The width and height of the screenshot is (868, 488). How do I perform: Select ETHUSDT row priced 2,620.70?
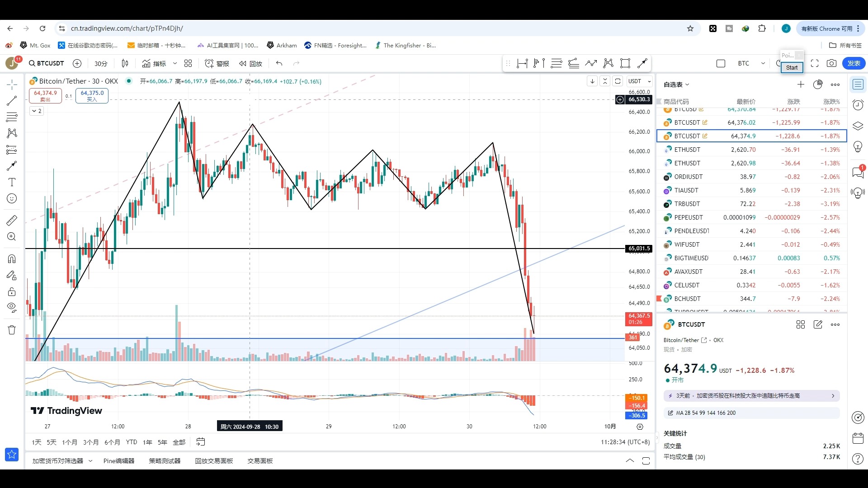[x=751, y=150]
